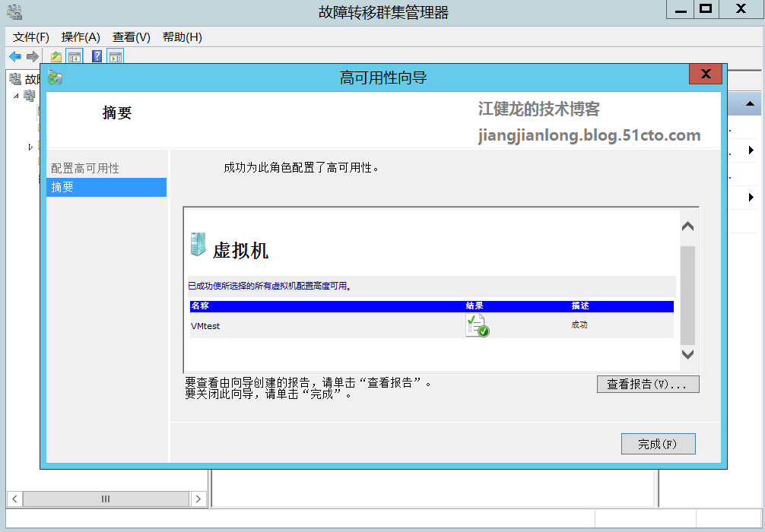This screenshot has height=532, width=765.
Task: Click the Failover Cluster Manager title bar icon
Action: 14,11
